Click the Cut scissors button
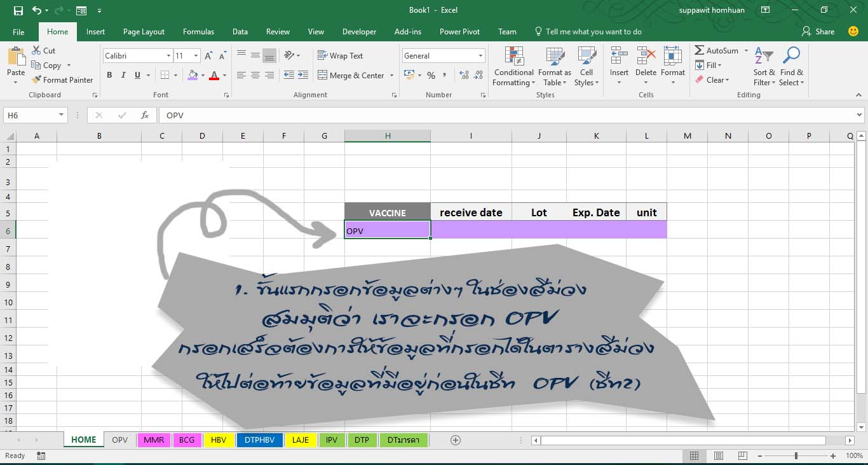Screen dimensions: 868x465 (x=43, y=51)
